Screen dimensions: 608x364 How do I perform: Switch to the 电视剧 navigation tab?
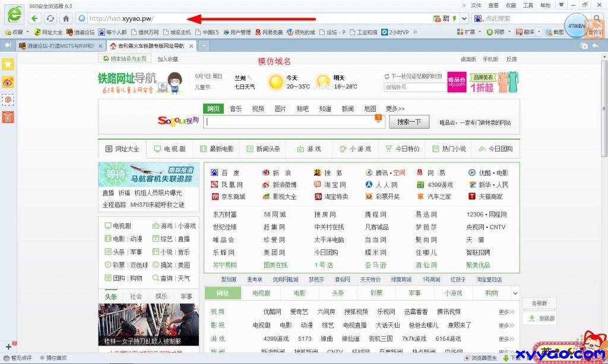tap(170, 149)
